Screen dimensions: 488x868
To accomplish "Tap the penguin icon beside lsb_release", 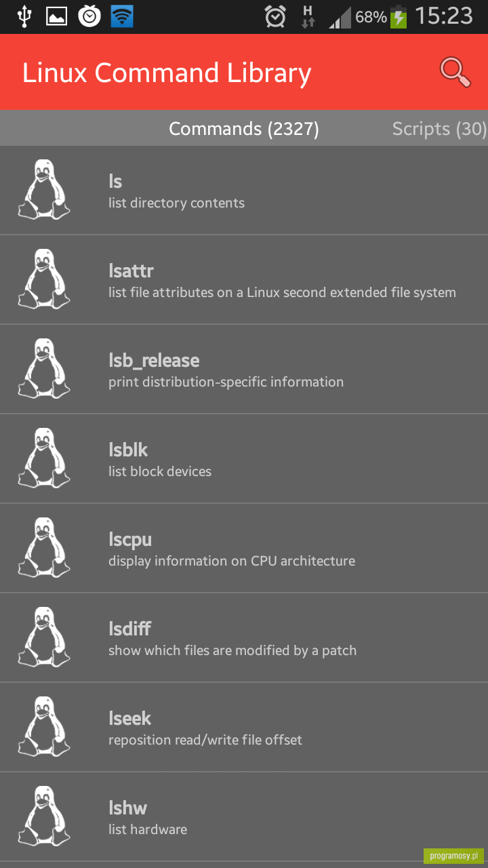I will (x=44, y=368).
